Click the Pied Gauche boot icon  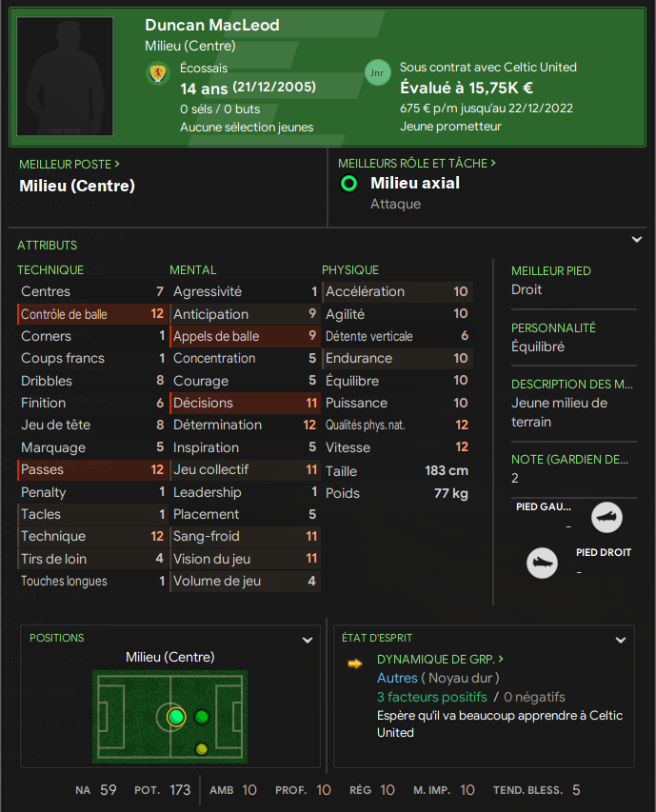(x=606, y=519)
